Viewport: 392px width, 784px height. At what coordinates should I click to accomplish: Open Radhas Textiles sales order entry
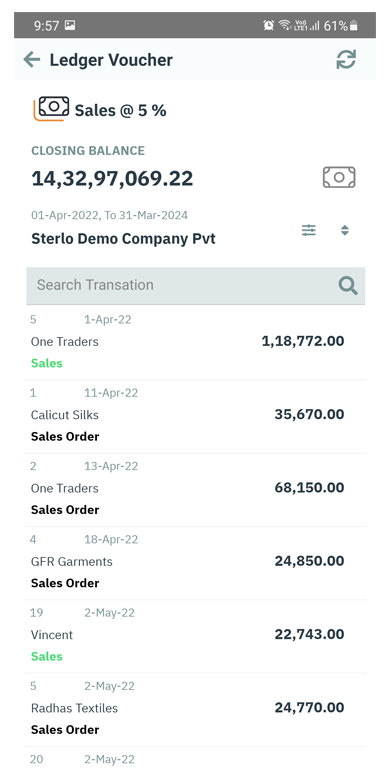pyautogui.click(x=196, y=710)
